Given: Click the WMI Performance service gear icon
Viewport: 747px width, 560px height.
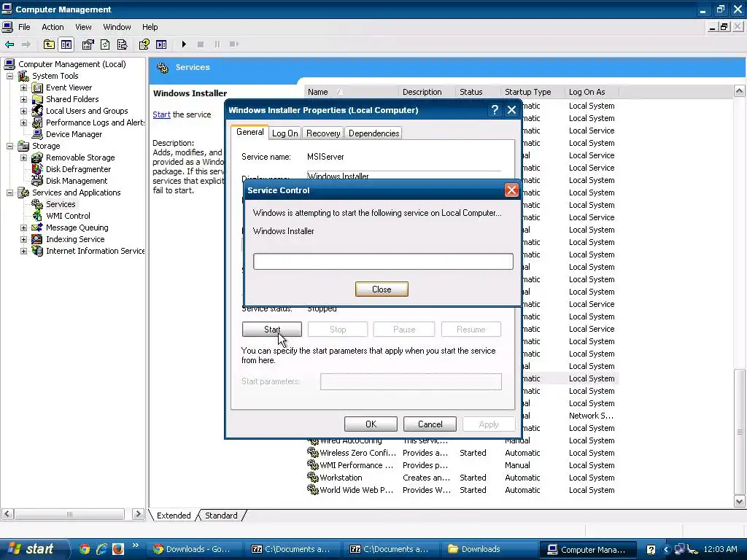Looking at the screenshot, I should tap(312, 464).
